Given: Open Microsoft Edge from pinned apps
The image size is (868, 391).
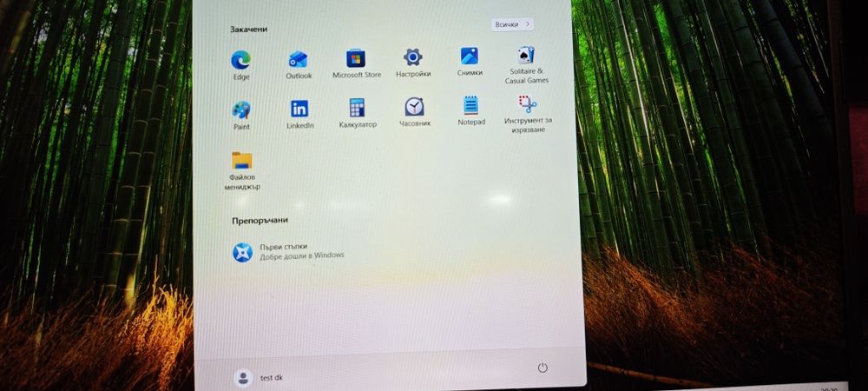Looking at the screenshot, I should [240, 65].
